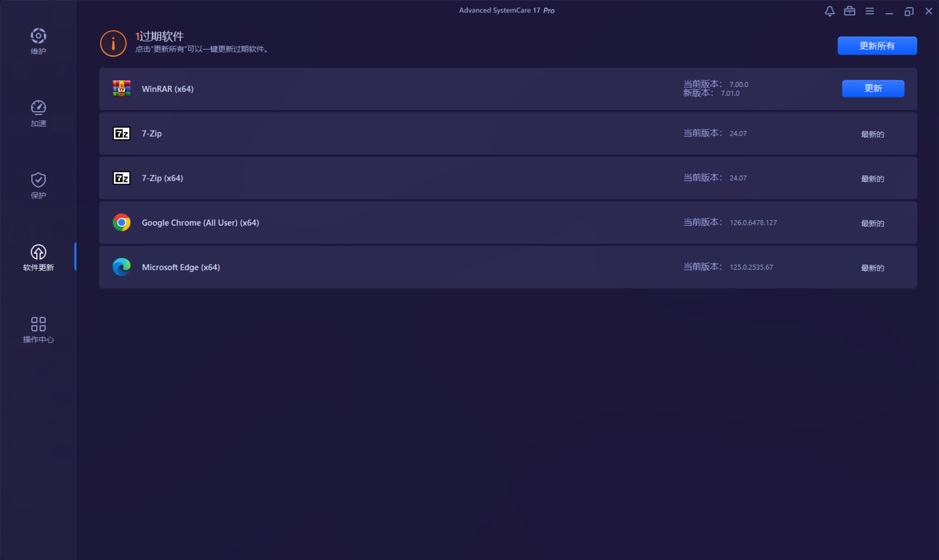This screenshot has width=939, height=560.
Task: Click the Google Chrome icon
Action: click(x=121, y=222)
